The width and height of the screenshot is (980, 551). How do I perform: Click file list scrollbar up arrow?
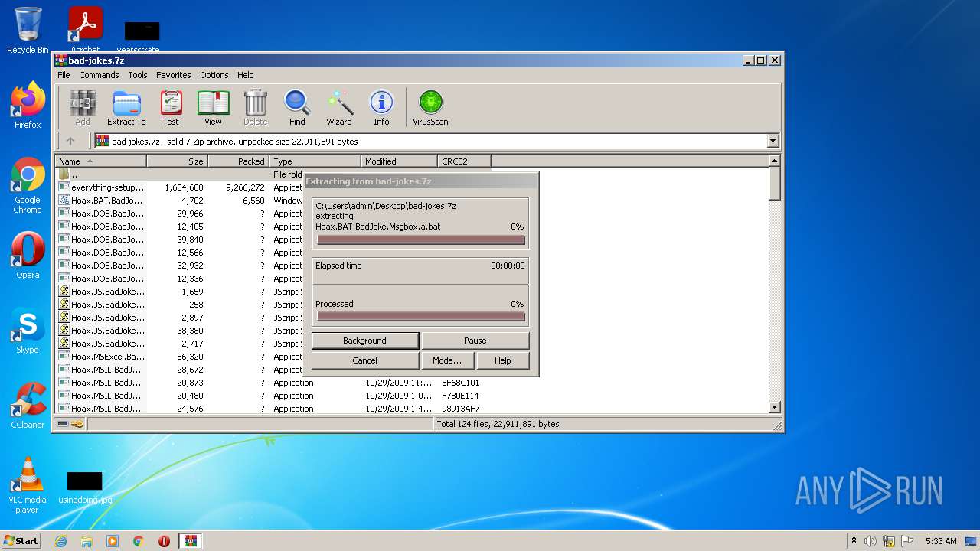(x=774, y=161)
